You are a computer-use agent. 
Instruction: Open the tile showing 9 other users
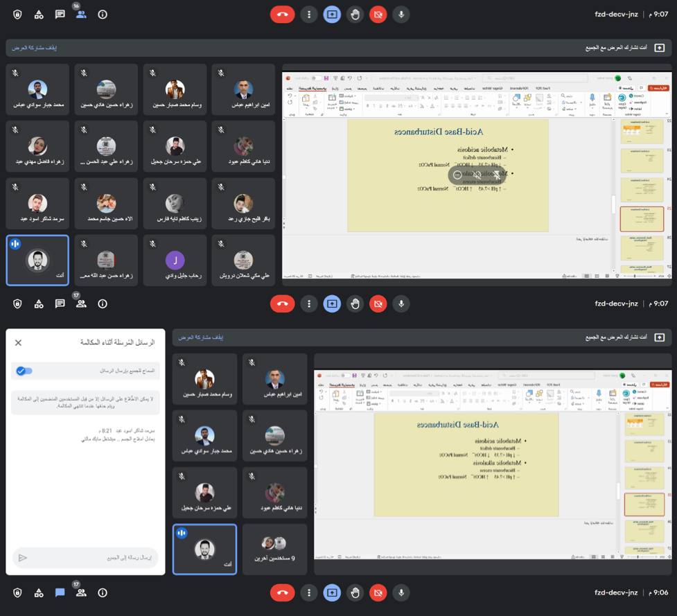(x=274, y=549)
